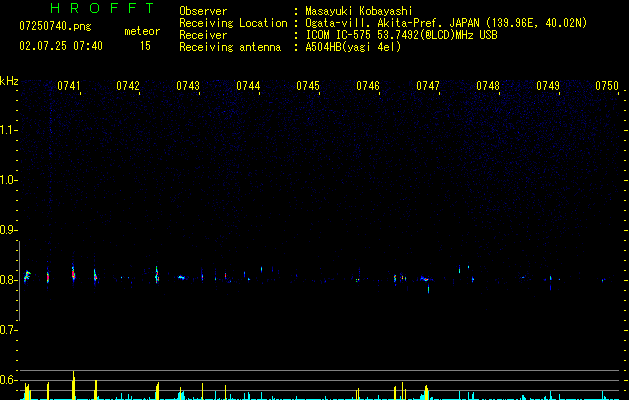Click the observer name Masayuki Kobayashi
This screenshot has width=629, height=400.
click(x=359, y=11)
